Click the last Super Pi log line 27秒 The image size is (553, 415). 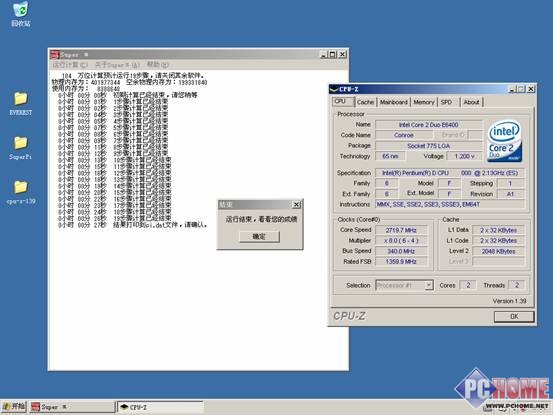[x=133, y=225]
